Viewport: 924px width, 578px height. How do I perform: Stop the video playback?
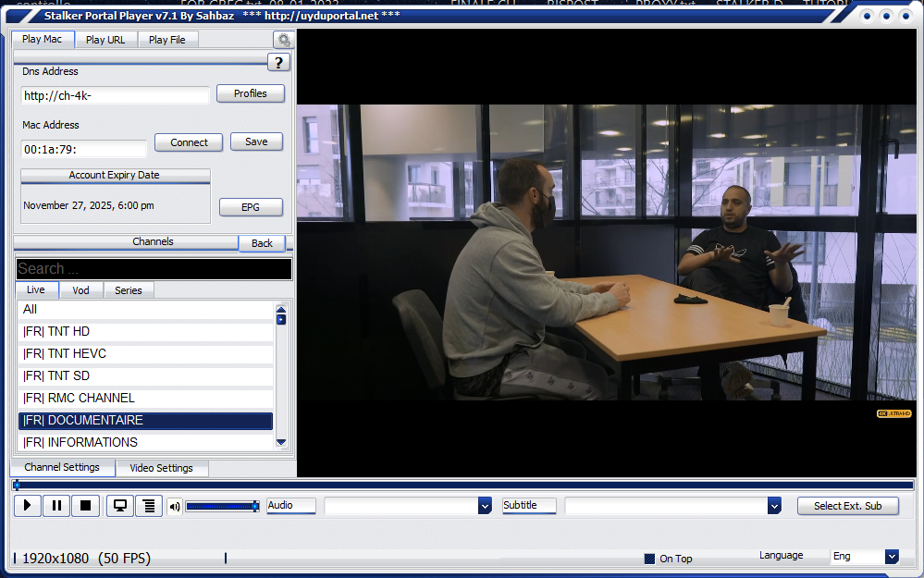click(85, 506)
